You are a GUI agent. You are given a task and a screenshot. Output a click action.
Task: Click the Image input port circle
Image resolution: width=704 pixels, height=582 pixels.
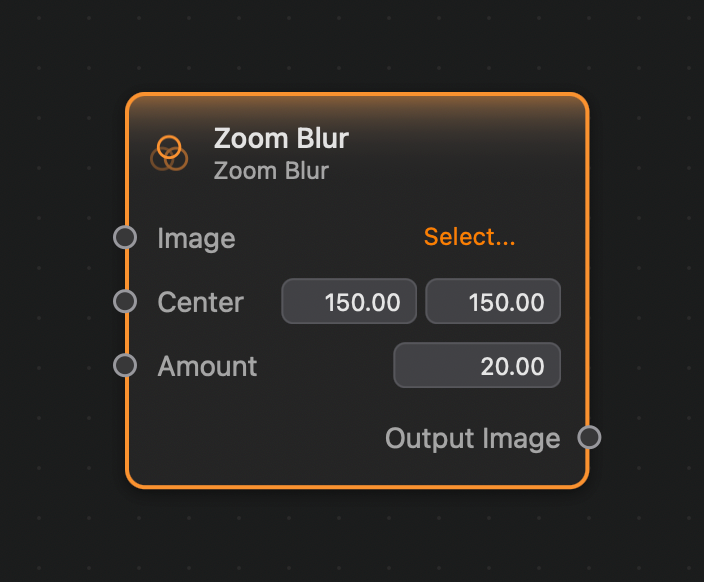pos(125,237)
